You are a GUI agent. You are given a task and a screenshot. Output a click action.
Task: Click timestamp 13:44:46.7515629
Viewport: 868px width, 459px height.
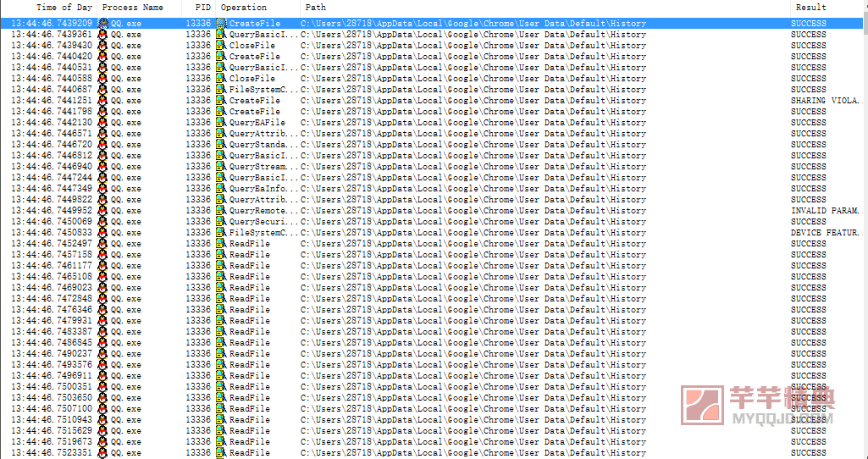click(x=52, y=431)
